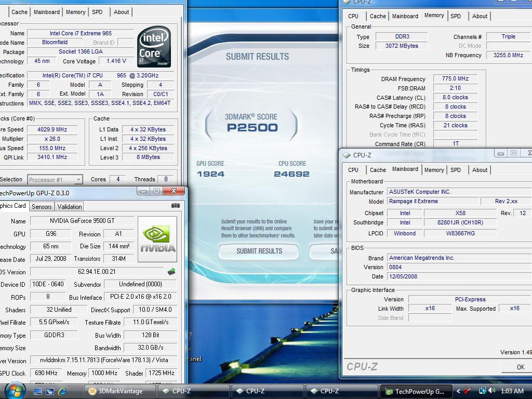Click DRAM Frequency 775.0 MHz value
Screen dimensions: 532x399
[455, 79]
